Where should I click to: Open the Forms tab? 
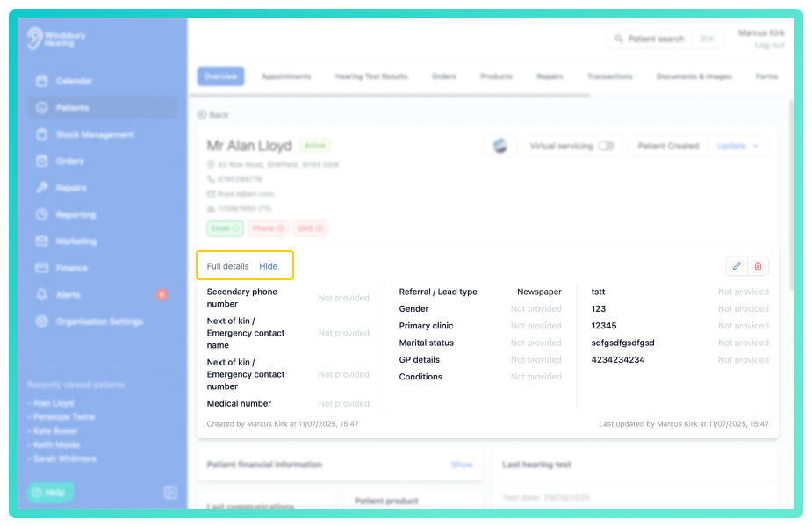[x=766, y=76]
